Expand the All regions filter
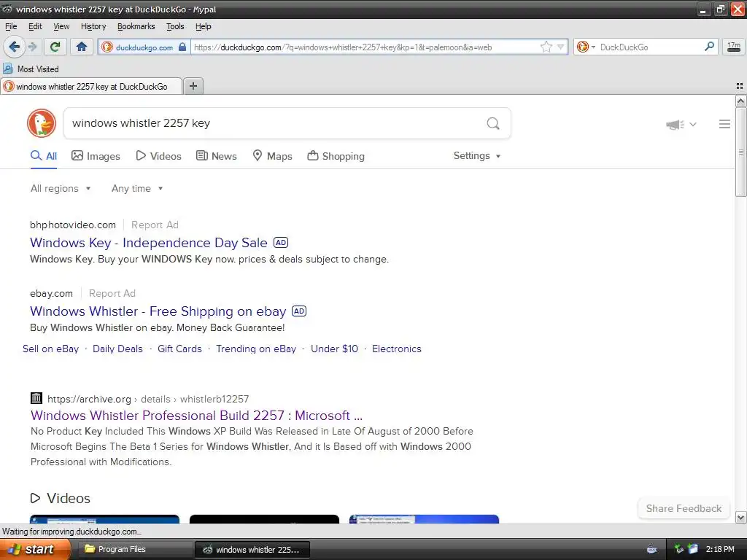 click(x=61, y=189)
